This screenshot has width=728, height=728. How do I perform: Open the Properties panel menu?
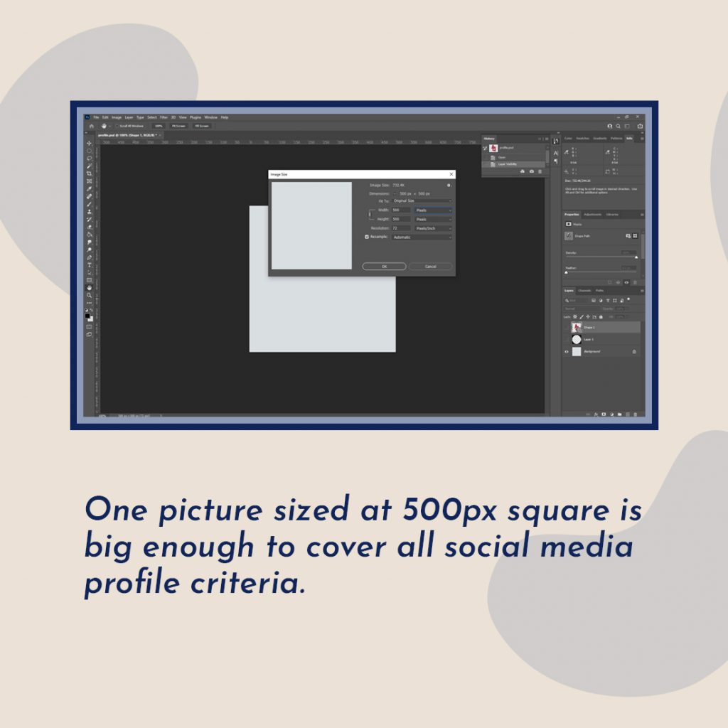(x=642, y=215)
